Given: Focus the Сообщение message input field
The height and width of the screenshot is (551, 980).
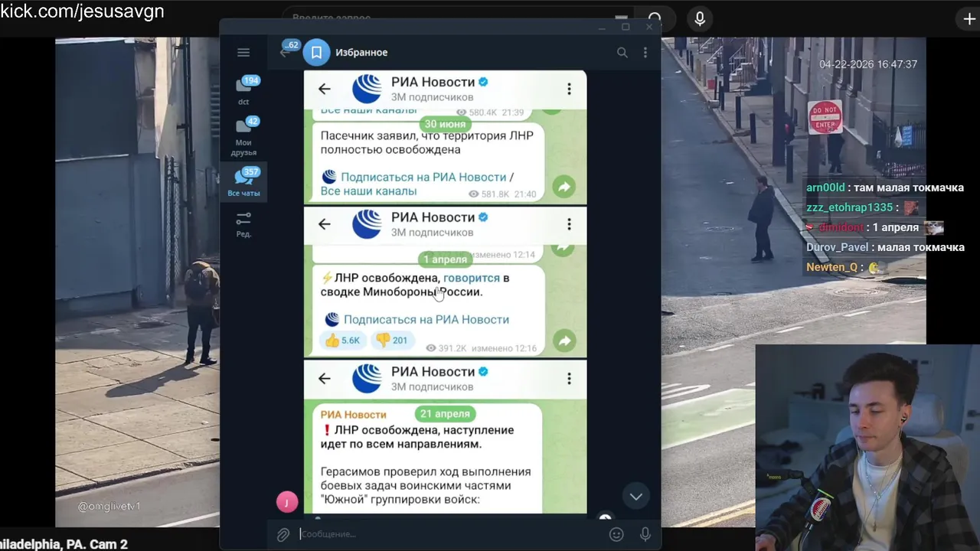Looking at the screenshot, I should [450, 534].
